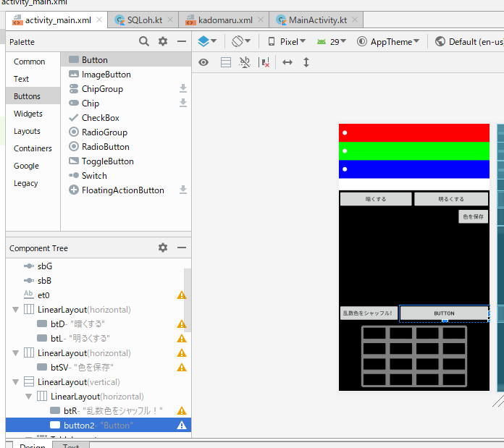Open Palette search
Screen dimensions: 504x448
point(143,41)
